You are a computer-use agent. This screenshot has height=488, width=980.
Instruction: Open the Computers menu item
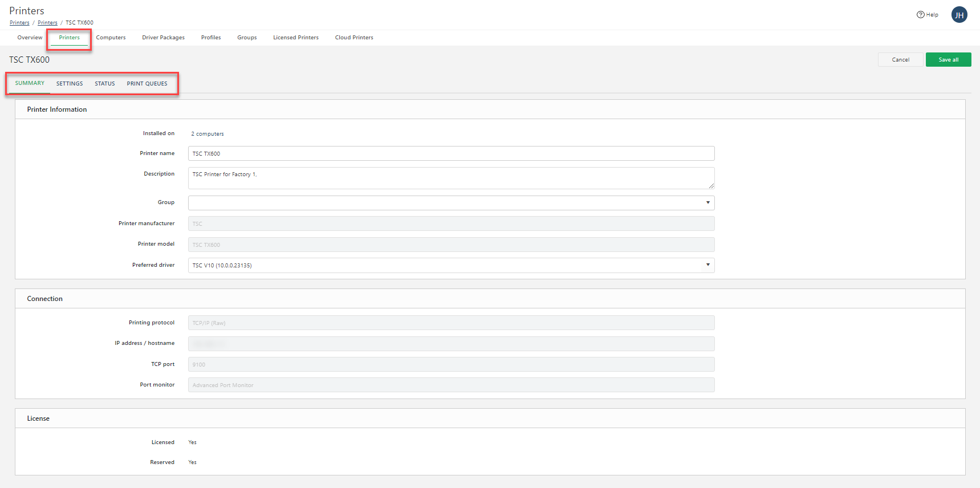click(111, 38)
